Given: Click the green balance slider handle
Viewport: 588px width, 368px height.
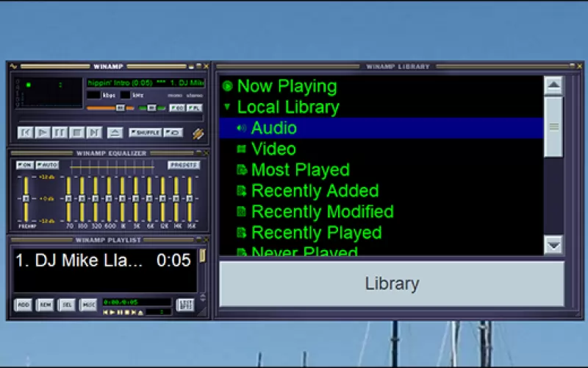Looking at the screenshot, I should click(151, 108).
